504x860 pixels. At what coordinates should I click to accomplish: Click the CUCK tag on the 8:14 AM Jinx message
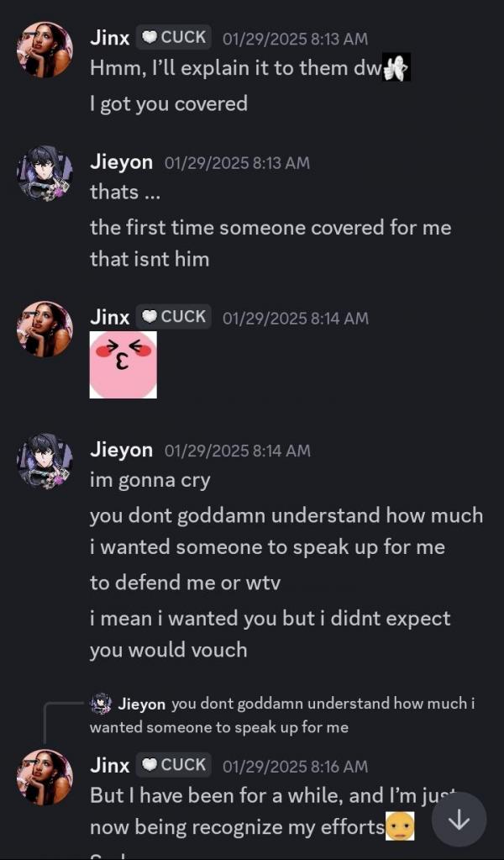coord(174,316)
